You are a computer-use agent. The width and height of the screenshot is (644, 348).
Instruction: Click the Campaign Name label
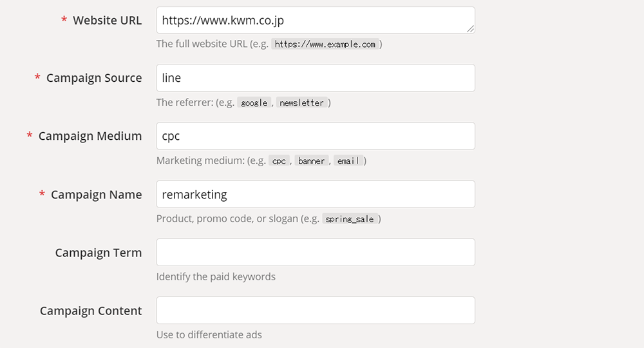97,195
